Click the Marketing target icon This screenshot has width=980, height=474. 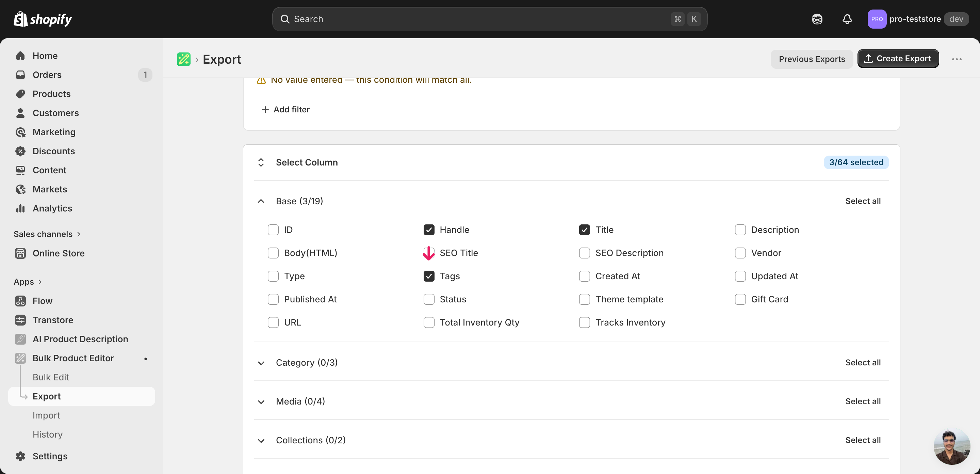[20, 132]
